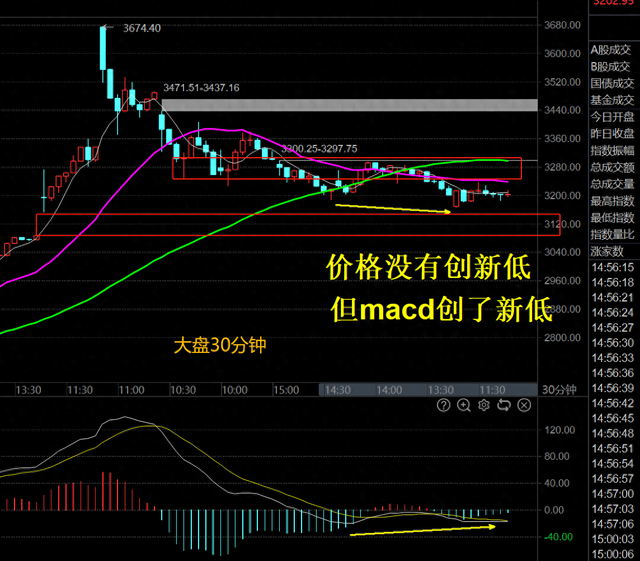Viewport: 640px width, 561px height.
Task: Click the 3280.00 price axis label
Action: click(x=562, y=167)
